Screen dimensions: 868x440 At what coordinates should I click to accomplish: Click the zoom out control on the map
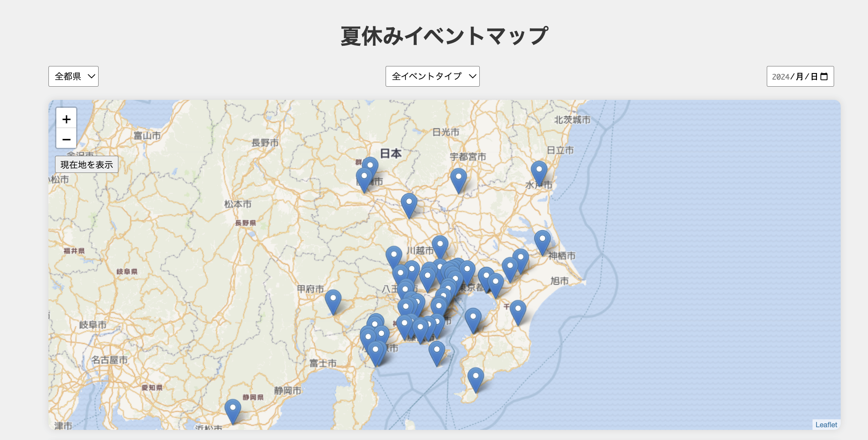66,139
